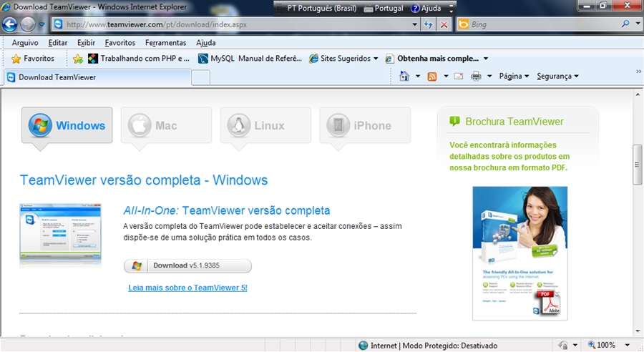Open the Obtenha mais comple... favorites item
The height and width of the screenshot is (352, 644).
coord(432,59)
